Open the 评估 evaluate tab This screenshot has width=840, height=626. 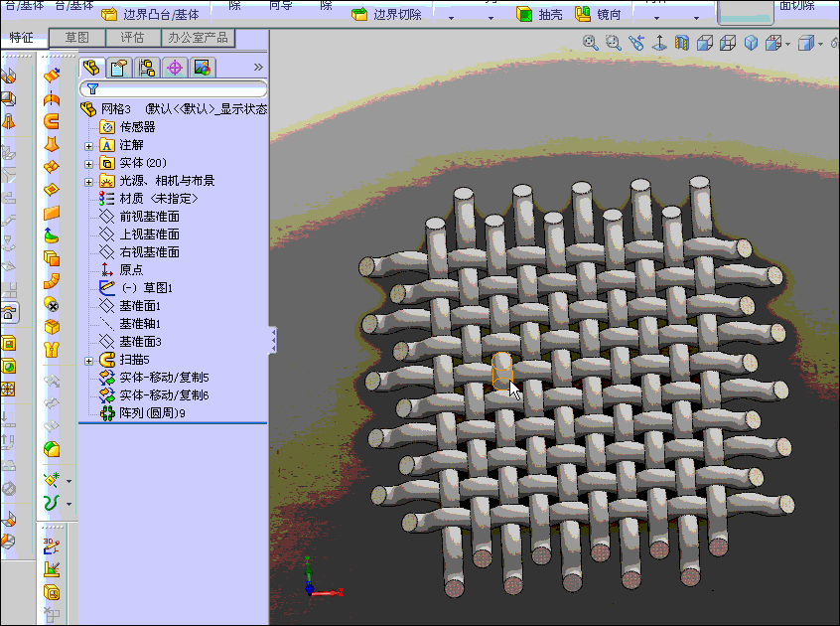(132, 38)
